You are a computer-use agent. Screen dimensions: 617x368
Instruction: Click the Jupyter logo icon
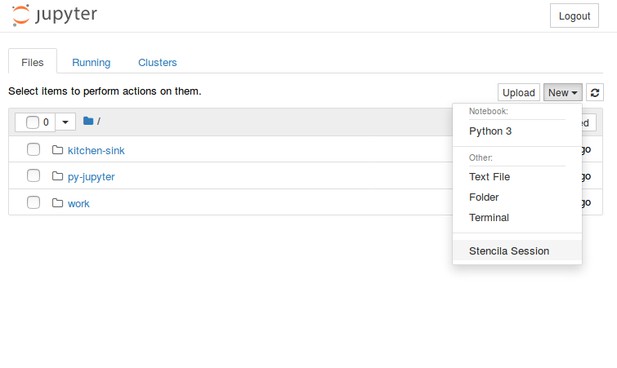coord(20,15)
